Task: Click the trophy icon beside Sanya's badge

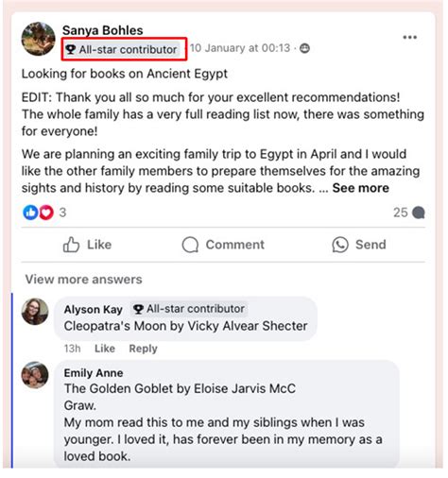Action: point(70,49)
